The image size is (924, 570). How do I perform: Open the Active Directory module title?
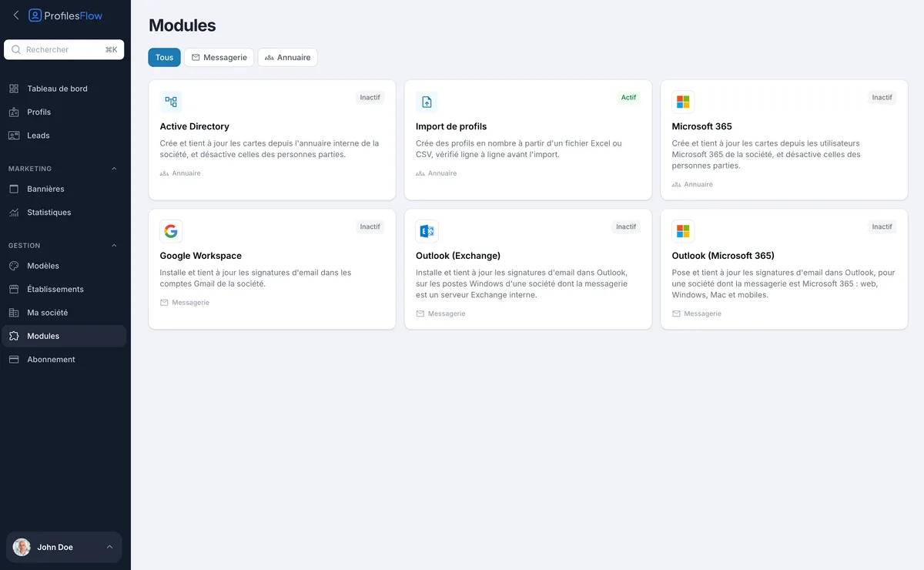pos(195,126)
